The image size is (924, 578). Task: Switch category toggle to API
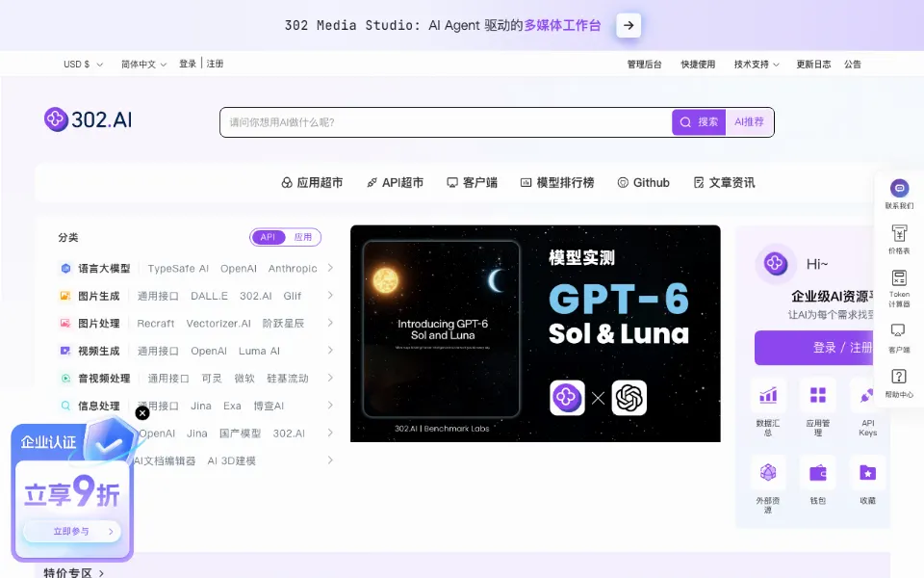point(268,237)
